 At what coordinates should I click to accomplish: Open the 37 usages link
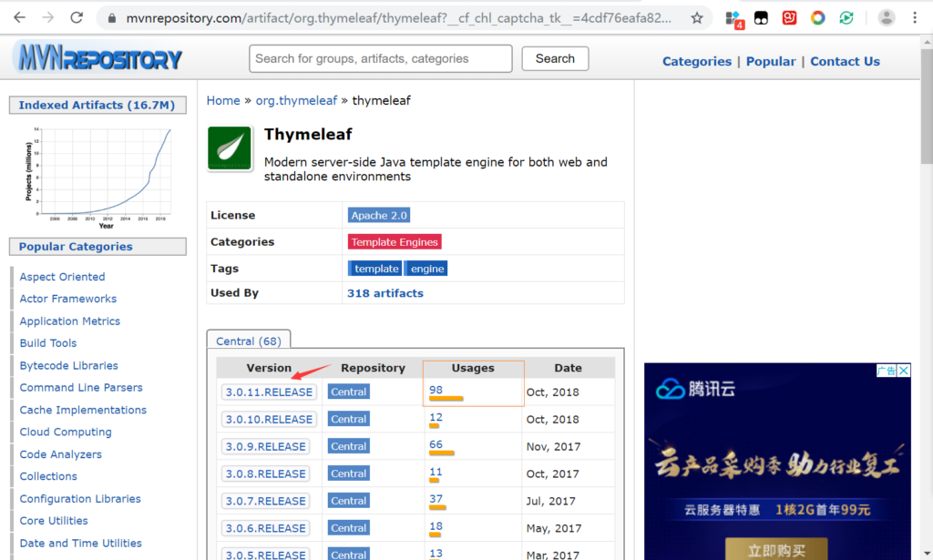[436, 499]
